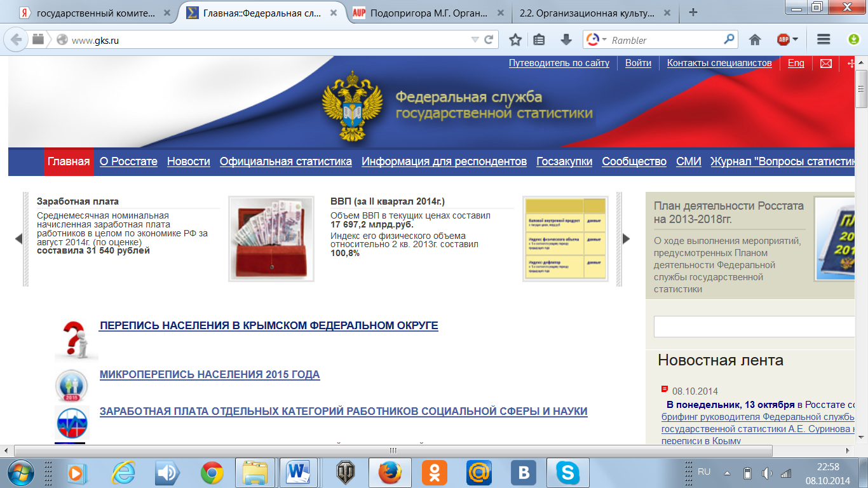Screen dimensions: 868x488
Task: Open Skype from the taskbar
Action: coord(567,473)
